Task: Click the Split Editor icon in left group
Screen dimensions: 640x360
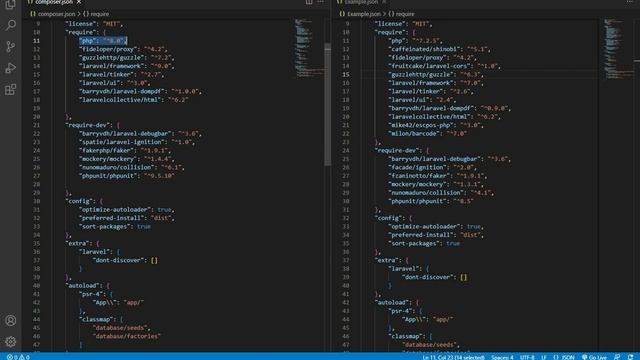Action: (x=309, y=2)
